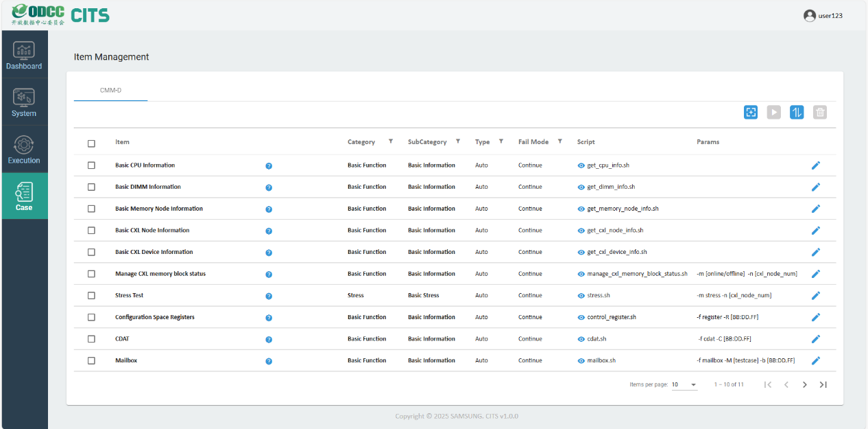Click the Params column header
The width and height of the screenshot is (868, 429).
coord(708,142)
